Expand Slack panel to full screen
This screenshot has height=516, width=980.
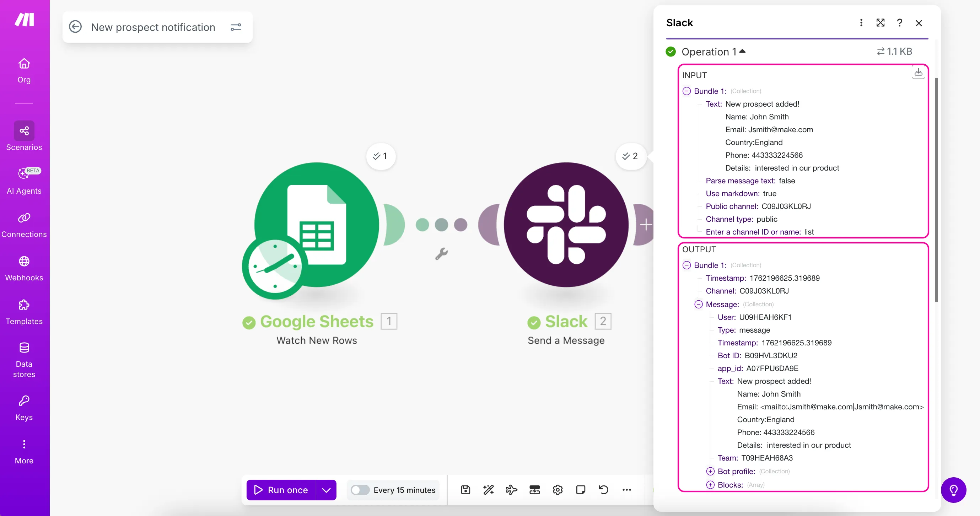pyautogui.click(x=880, y=23)
